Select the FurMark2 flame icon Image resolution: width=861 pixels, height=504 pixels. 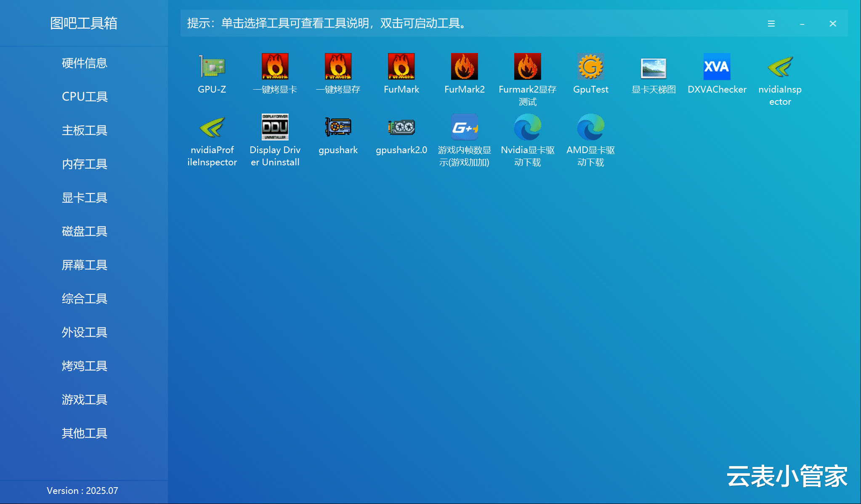464,66
